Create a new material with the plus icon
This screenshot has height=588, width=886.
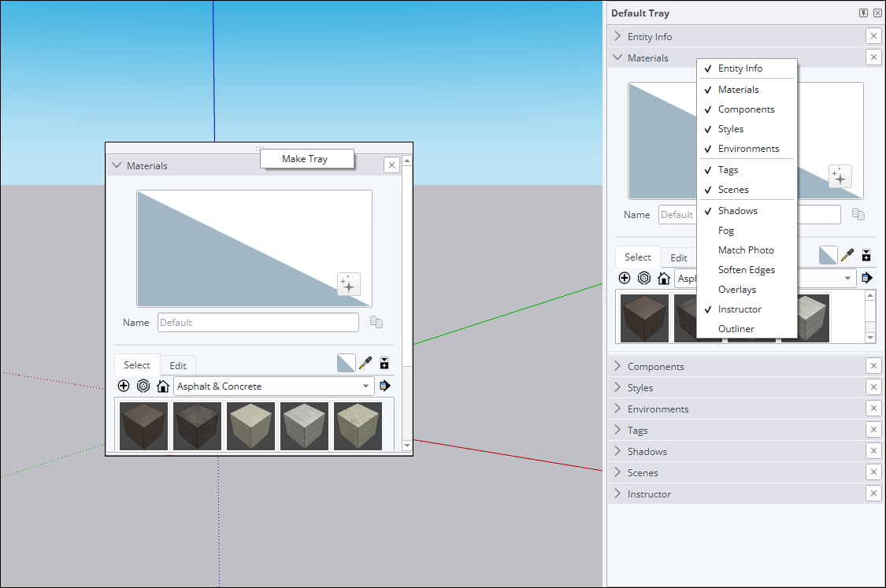tap(124, 386)
